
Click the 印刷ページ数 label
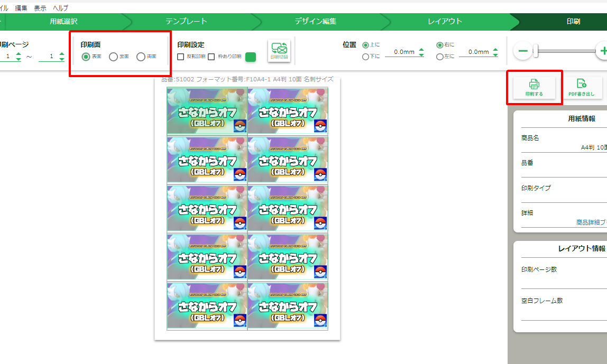point(539,269)
